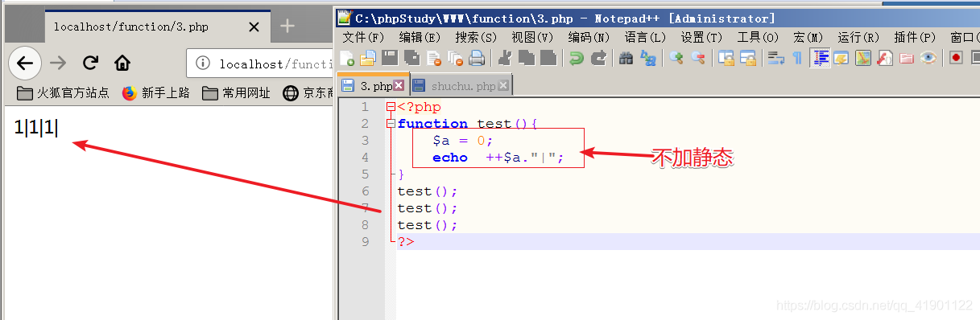Click the Monitoring eye icon
980x320 pixels.
(x=928, y=58)
